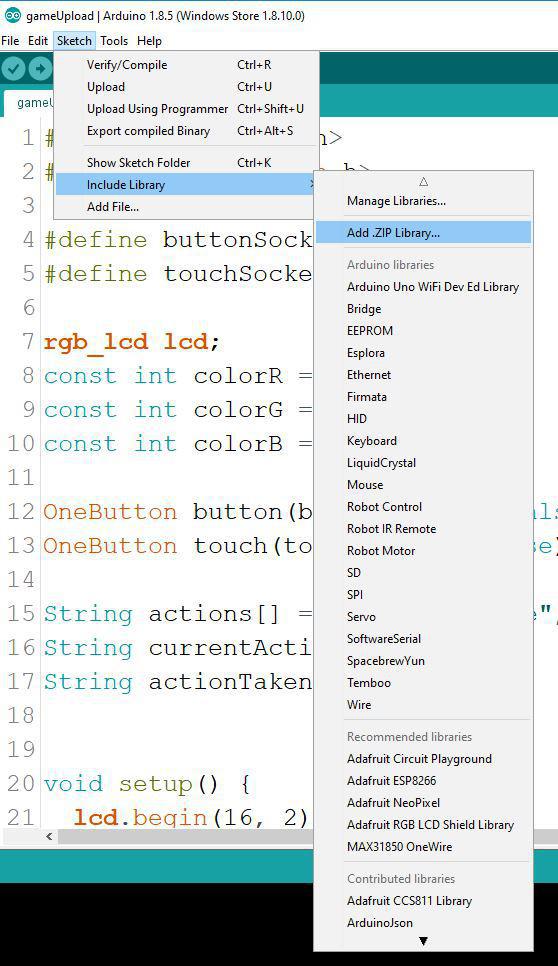Viewport: 558px width, 966px height.
Task: Include Adafruit CCS811 Library
Action: (x=423, y=901)
